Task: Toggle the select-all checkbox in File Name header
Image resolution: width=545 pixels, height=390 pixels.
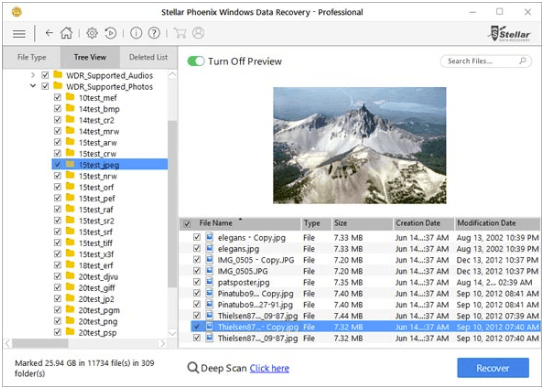Action: coord(187,224)
